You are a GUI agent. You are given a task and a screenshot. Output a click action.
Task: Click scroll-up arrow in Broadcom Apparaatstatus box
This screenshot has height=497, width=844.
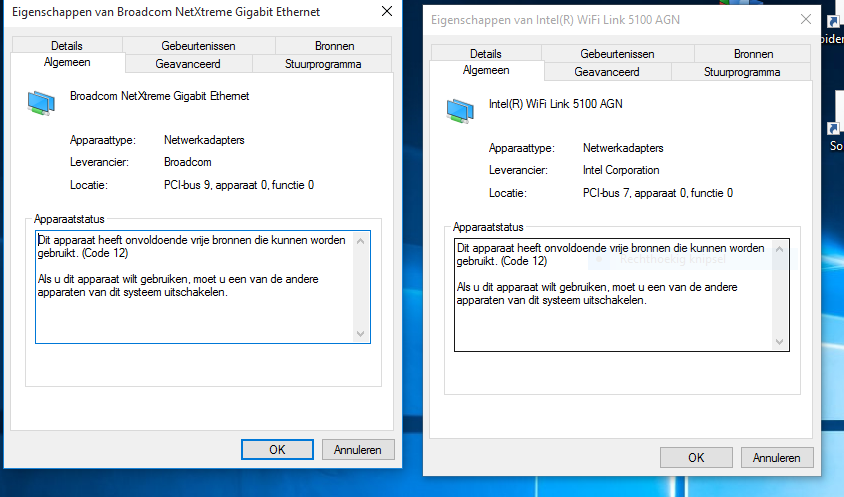click(361, 241)
